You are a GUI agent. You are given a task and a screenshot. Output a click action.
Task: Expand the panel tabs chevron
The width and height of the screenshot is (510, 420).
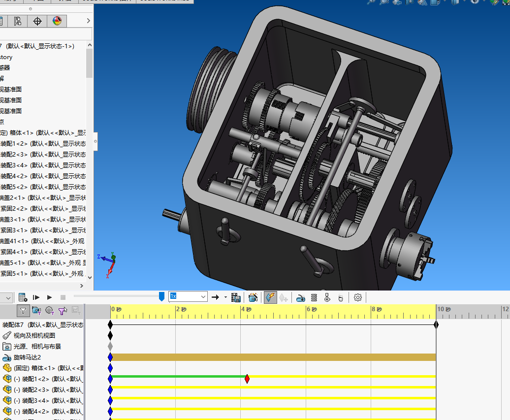[88, 21]
